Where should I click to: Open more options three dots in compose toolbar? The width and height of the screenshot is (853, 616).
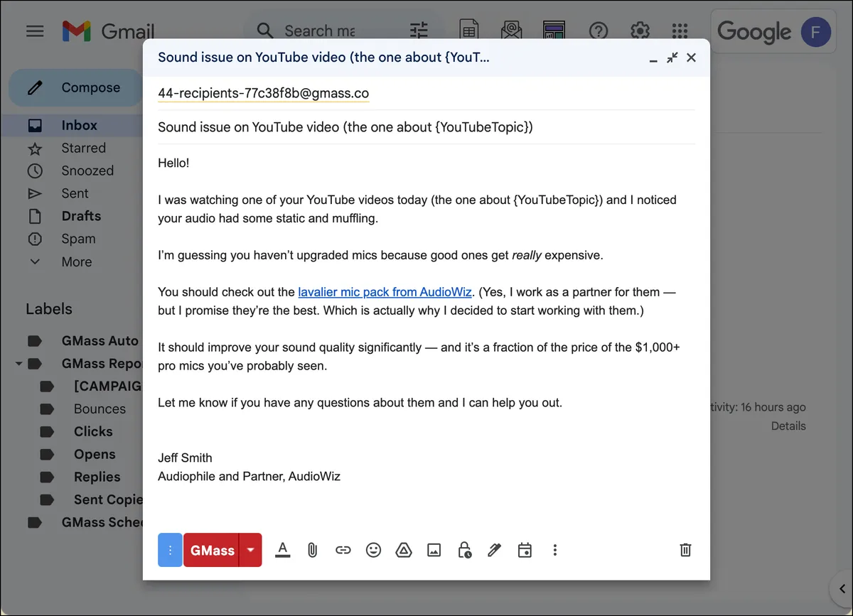pyautogui.click(x=555, y=550)
